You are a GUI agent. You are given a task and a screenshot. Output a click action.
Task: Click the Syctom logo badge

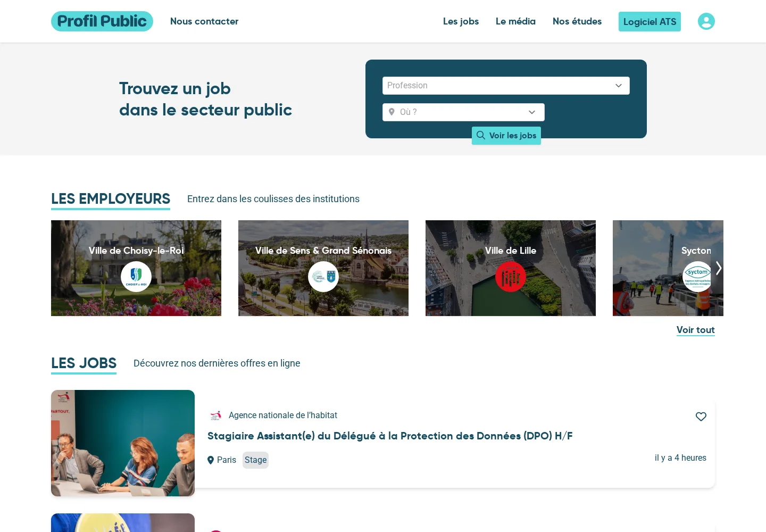click(697, 277)
